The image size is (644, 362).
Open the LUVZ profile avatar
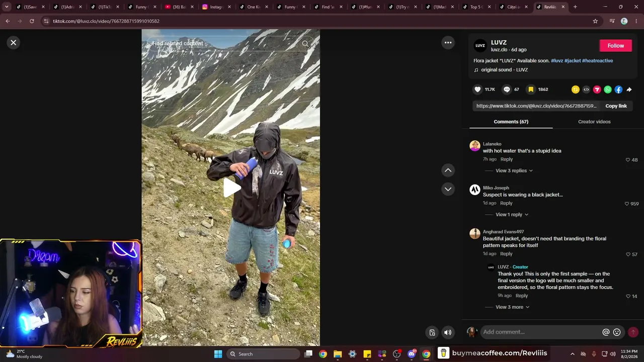point(480,46)
